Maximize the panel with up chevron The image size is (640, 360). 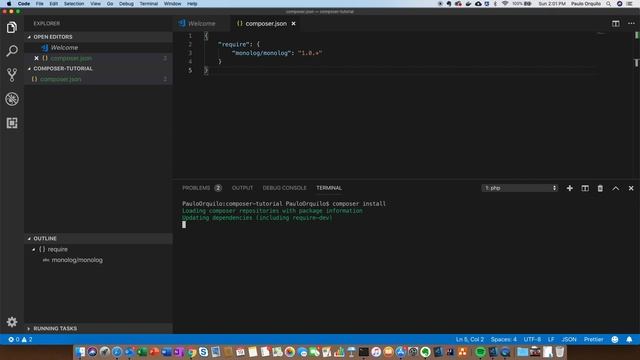pos(616,188)
